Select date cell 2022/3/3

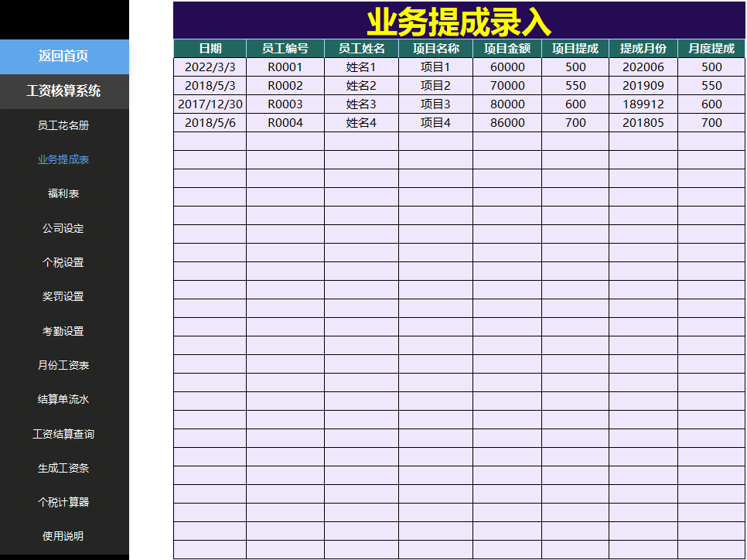pyautogui.click(x=210, y=67)
